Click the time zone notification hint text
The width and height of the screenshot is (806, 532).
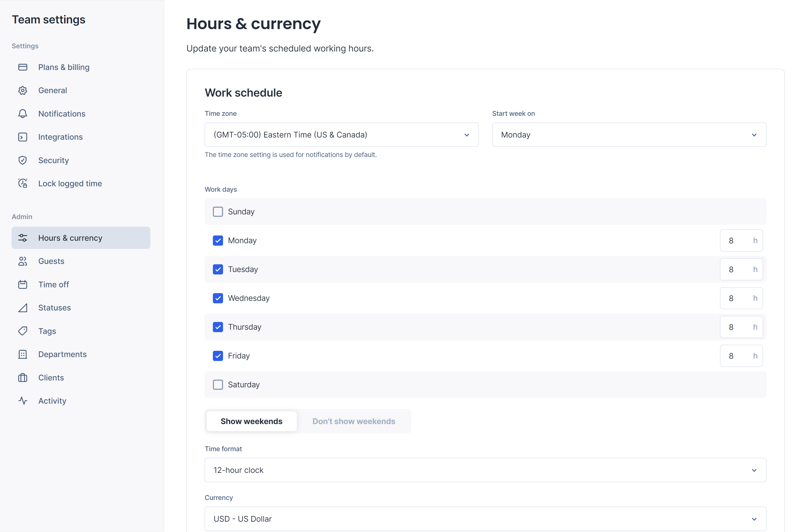(x=291, y=155)
